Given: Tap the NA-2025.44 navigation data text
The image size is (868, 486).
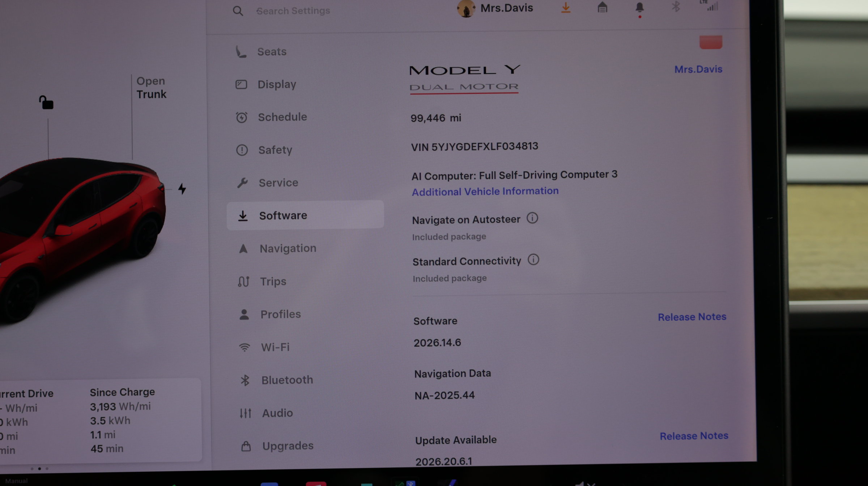Looking at the screenshot, I should [x=444, y=395].
